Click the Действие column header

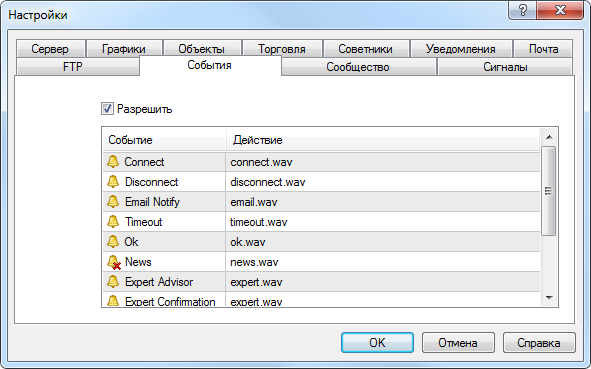(383, 140)
